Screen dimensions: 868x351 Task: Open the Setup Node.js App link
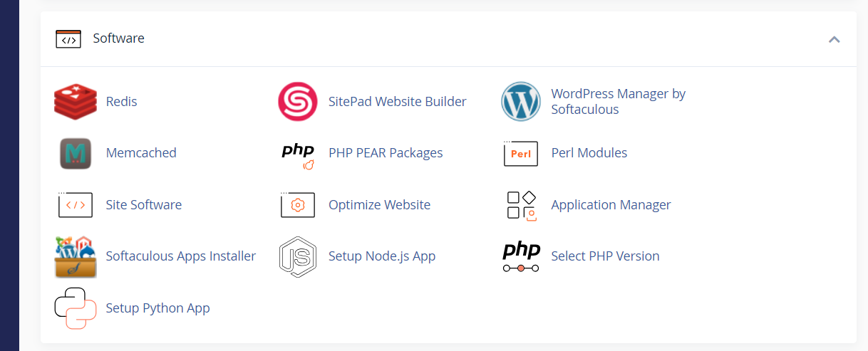tap(381, 256)
